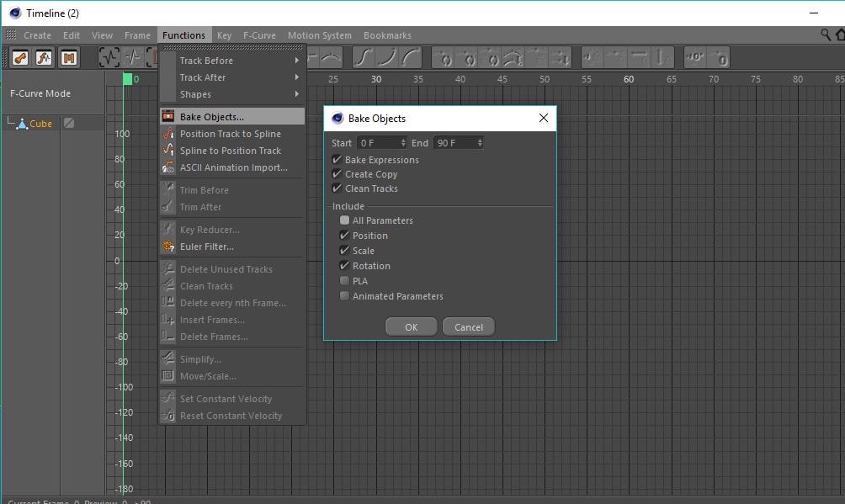
Task: Open the Key menu
Action: pos(224,35)
